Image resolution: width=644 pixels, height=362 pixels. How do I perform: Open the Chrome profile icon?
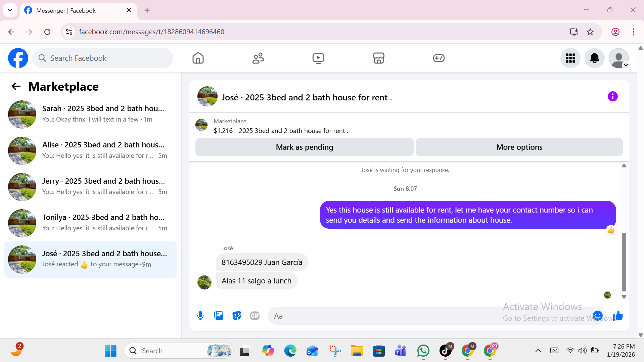tap(615, 32)
